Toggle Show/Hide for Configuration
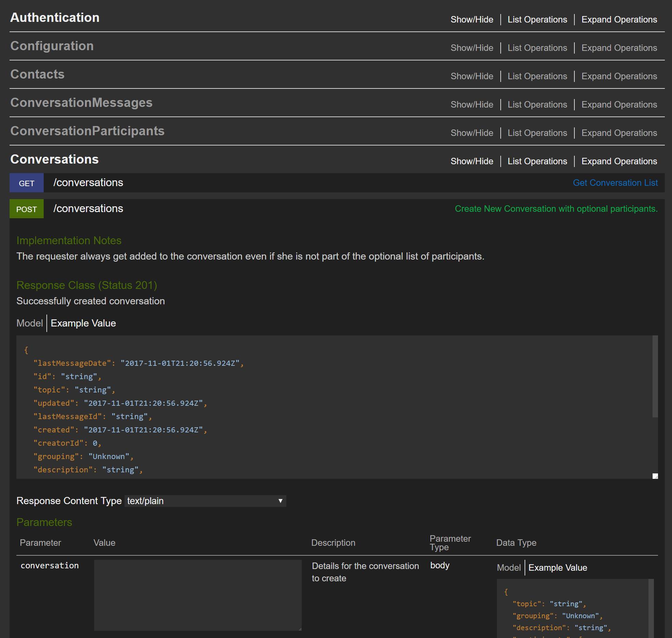 472,48
